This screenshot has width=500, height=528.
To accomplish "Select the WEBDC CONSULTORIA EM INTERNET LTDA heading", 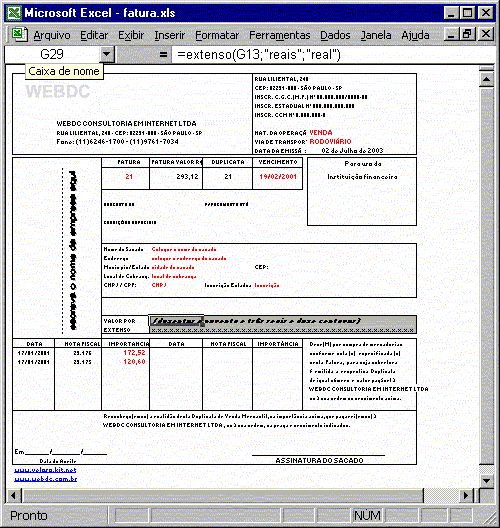I will click(126, 124).
